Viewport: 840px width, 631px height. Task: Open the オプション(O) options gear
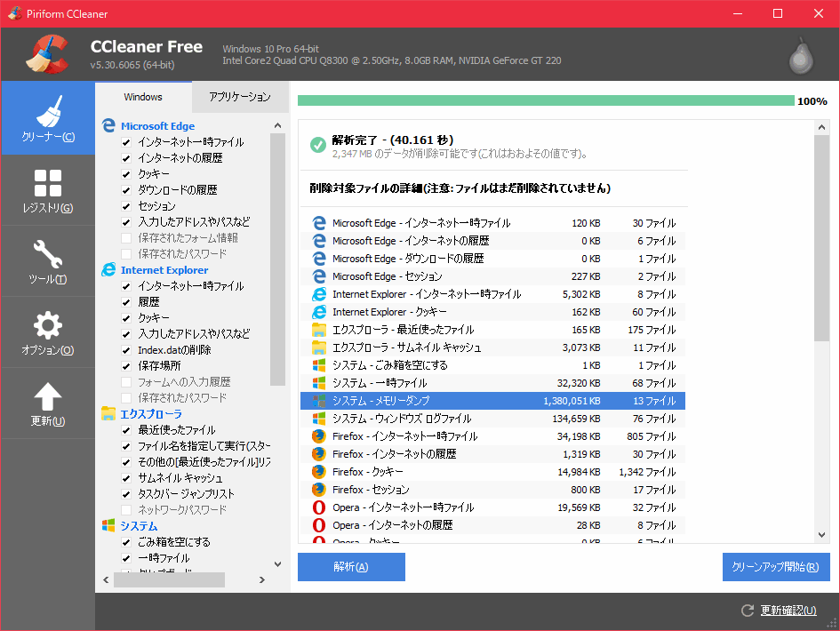click(x=48, y=332)
